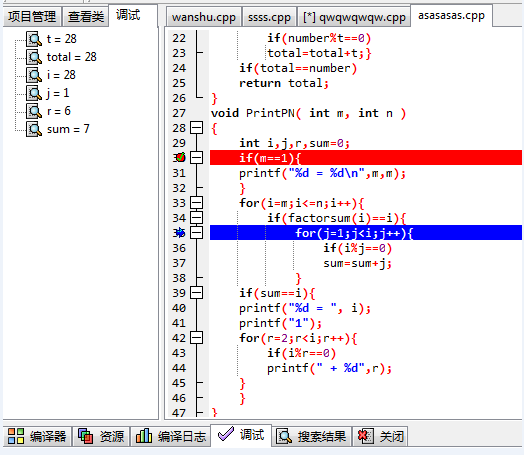Open the 搜索结果 bottom tab
Screen dimensions: 524x455
pos(311,436)
